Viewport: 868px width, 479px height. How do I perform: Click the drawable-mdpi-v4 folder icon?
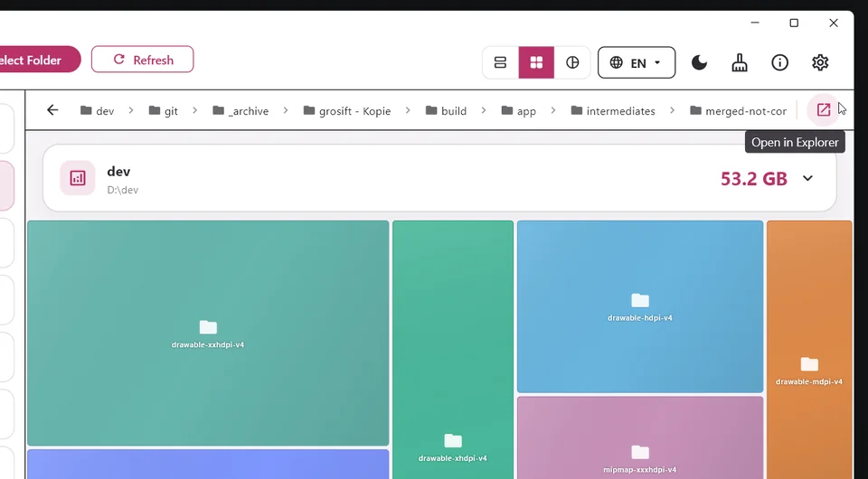[x=809, y=364]
